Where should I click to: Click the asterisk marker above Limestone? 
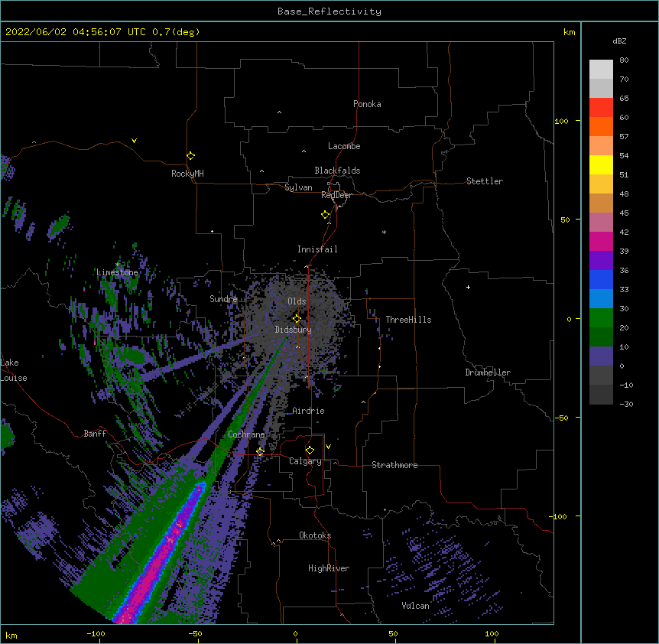117,265
